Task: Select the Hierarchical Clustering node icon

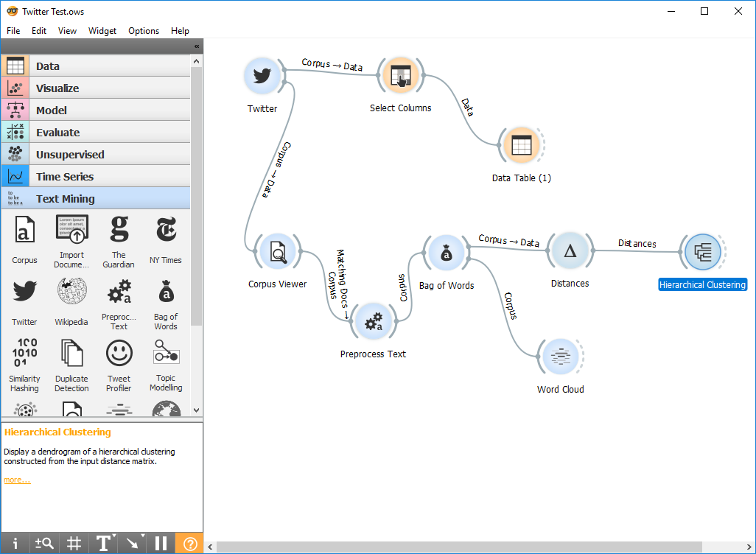Action: click(703, 252)
